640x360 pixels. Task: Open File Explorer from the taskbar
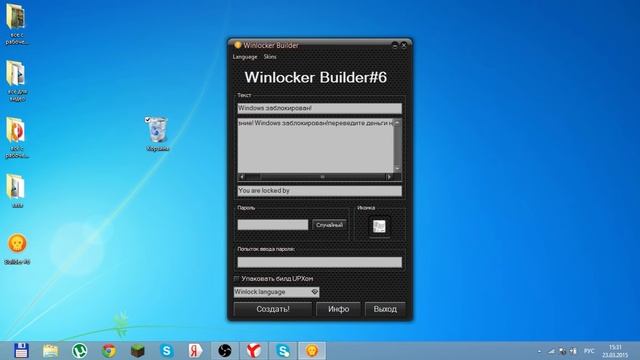coord(50,351)
